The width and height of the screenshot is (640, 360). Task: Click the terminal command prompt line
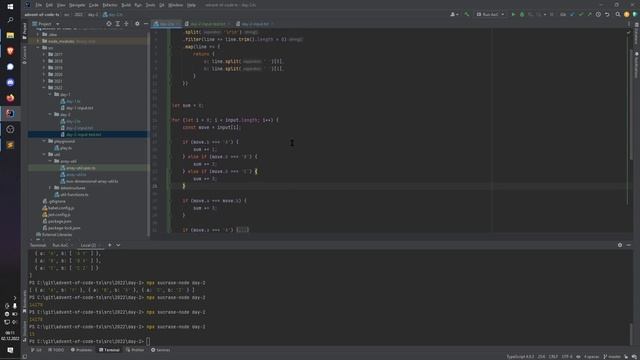click(89, 342)
